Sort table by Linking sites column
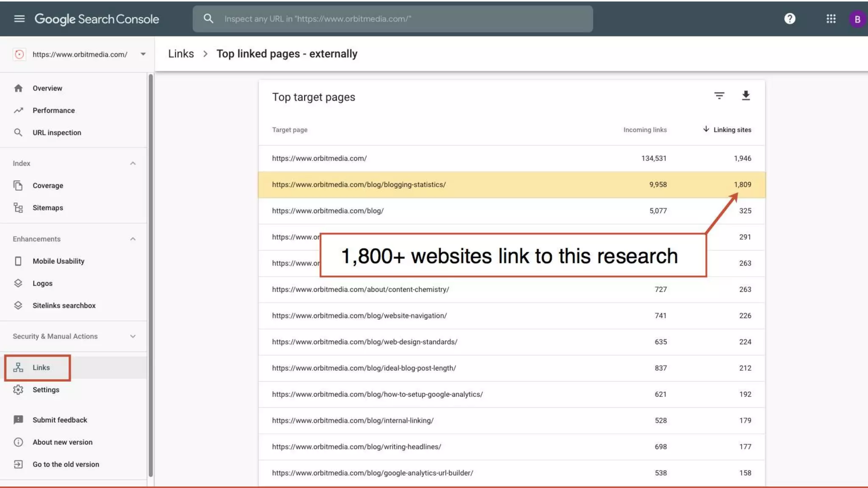 click(732, 130)
